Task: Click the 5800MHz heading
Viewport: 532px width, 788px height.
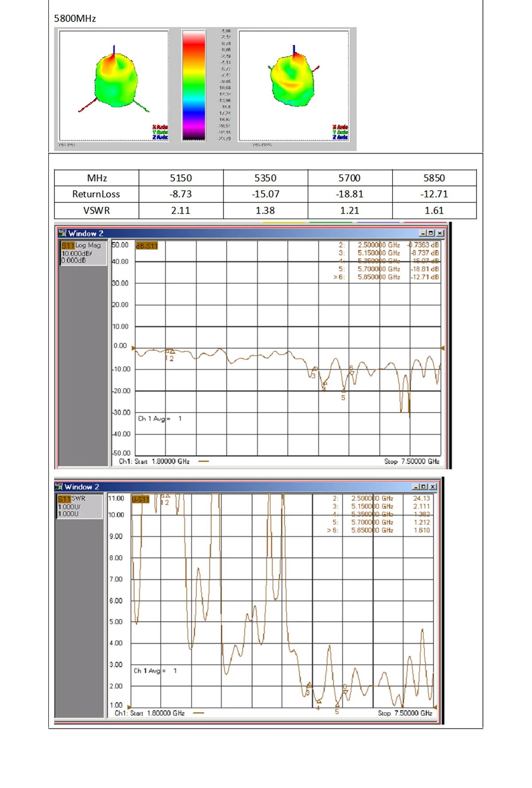Action: click(75, 19)
